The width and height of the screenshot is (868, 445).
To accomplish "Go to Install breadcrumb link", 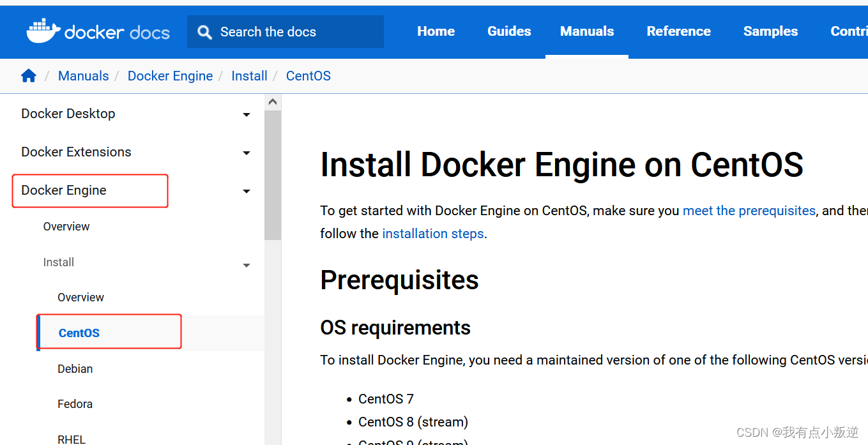I will click(249, 76).
